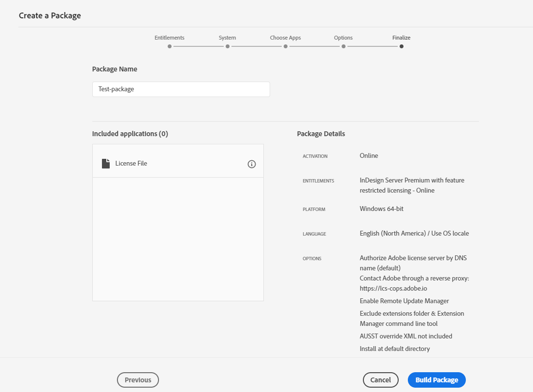Select the Finalize step label

coord(402,38)
